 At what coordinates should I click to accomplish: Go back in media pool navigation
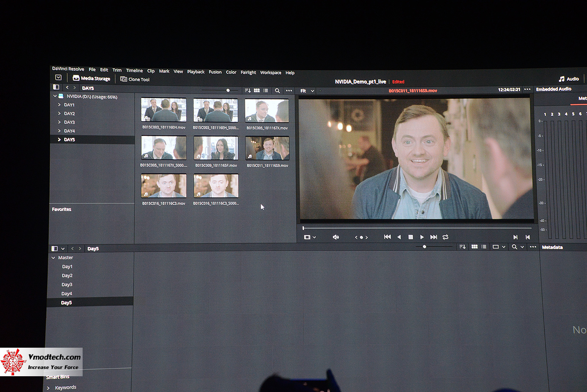point(72,248)
